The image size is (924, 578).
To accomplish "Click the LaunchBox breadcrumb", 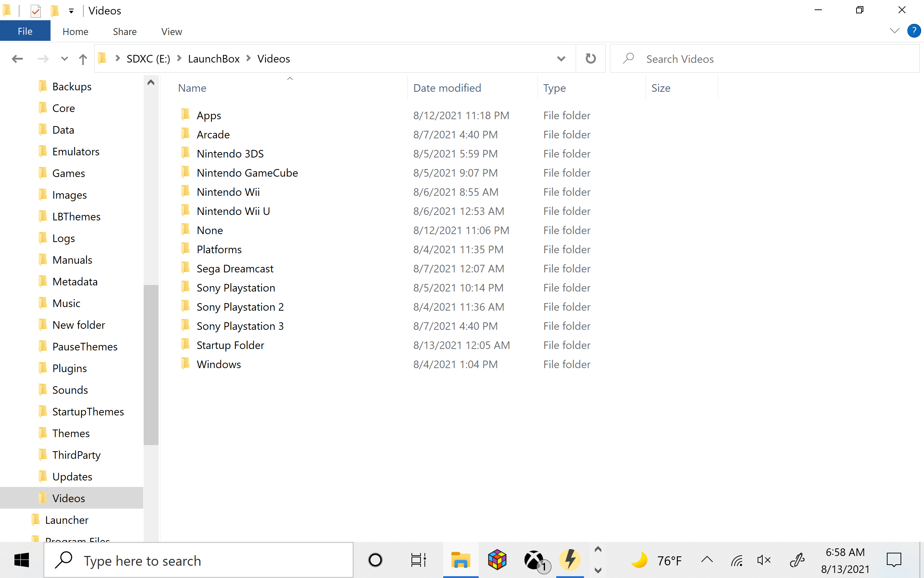I will 213,59.
